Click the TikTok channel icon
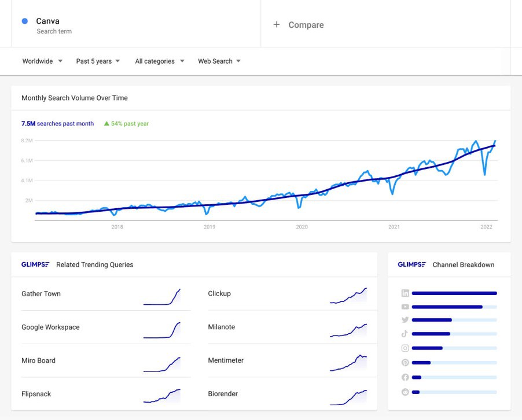 click(x=405, y=334)
